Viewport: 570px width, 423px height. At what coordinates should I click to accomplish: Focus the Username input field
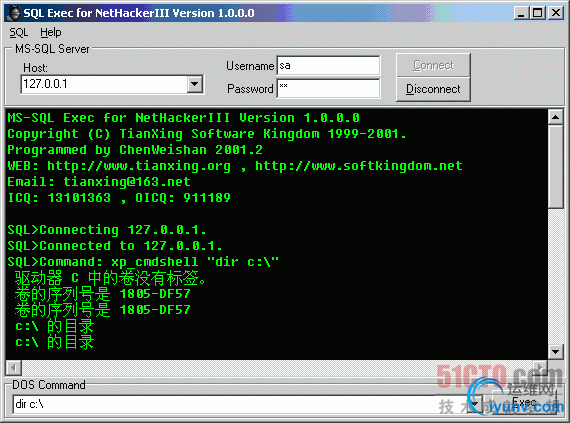pyautogui.click(x=328, y=65)
